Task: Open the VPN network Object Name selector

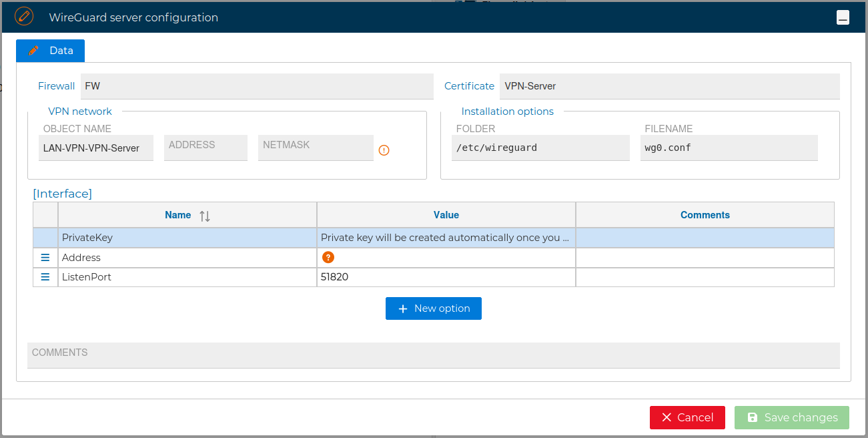Action: (95, 148)
